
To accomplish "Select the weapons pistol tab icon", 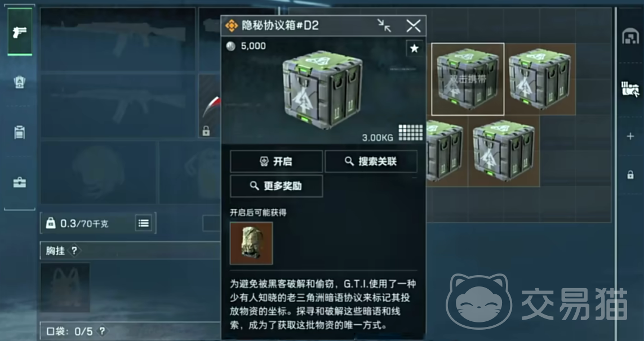I will [x=20, y=32].
